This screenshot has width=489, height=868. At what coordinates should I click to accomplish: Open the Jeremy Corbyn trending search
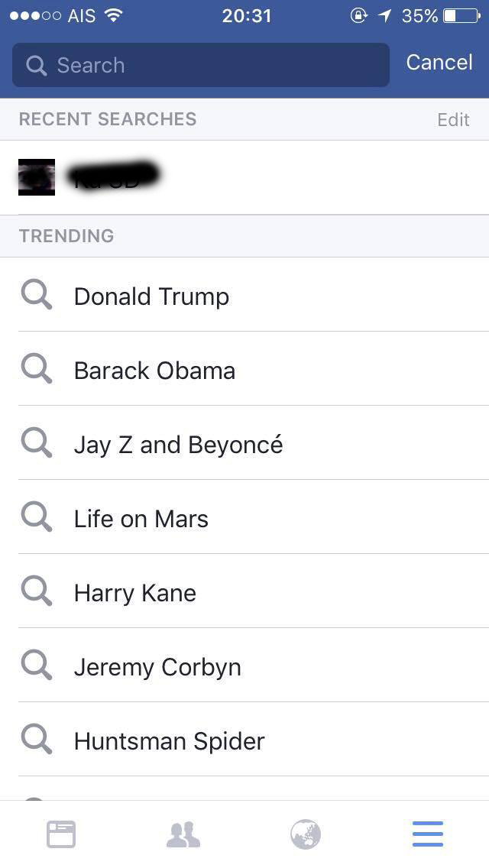157,667
